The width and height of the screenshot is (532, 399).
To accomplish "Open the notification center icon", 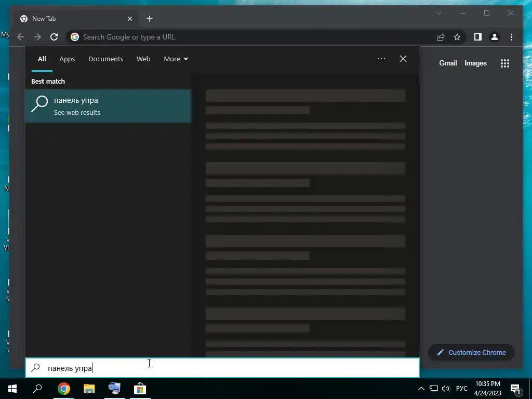I will tap(515, 389).
